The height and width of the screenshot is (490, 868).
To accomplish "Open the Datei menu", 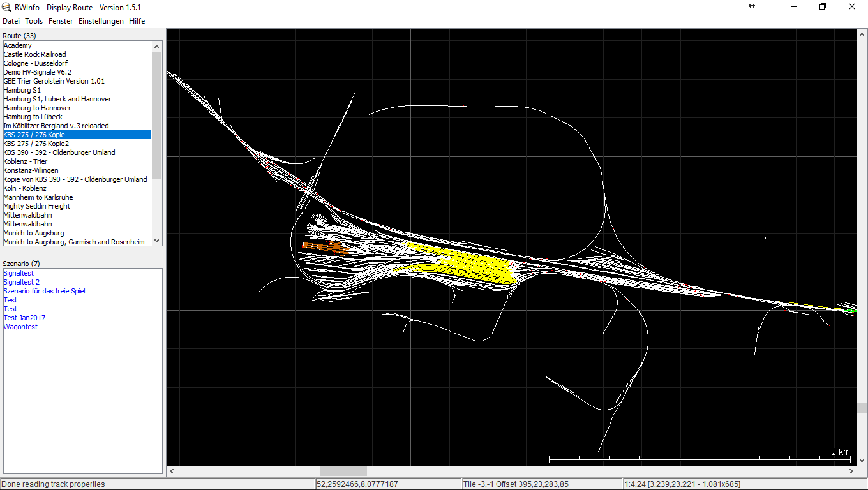I will pyautogui.click(x=11, y=21).
